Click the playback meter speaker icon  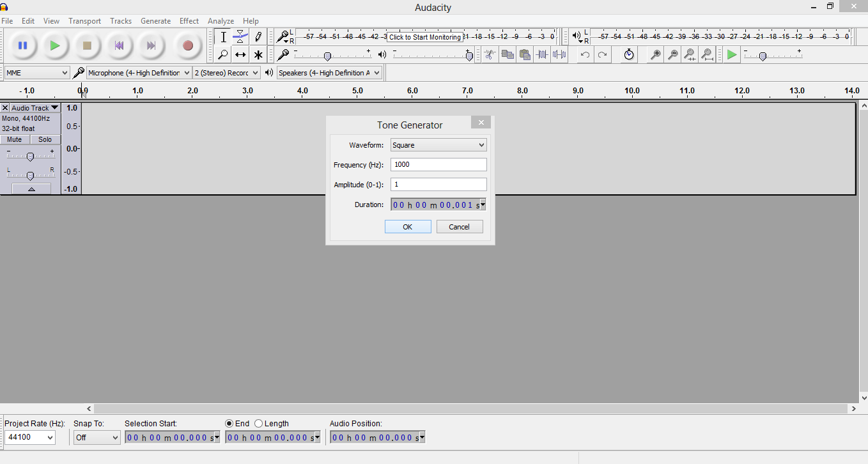point(577,36)
